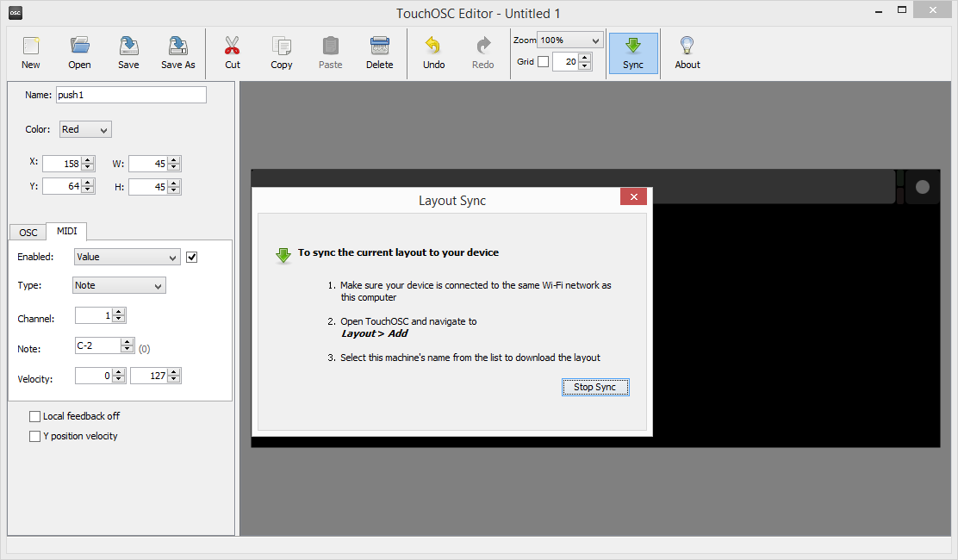This screenshot has width=958, height=560.
Task: Switch to the OSC tab
Action: coord(28,233)
